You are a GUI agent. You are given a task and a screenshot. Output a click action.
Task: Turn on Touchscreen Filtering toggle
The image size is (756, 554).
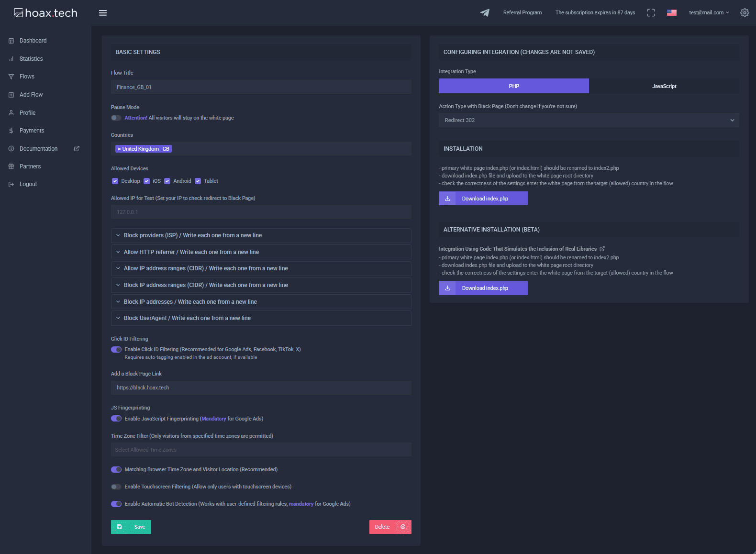(116, 487)
